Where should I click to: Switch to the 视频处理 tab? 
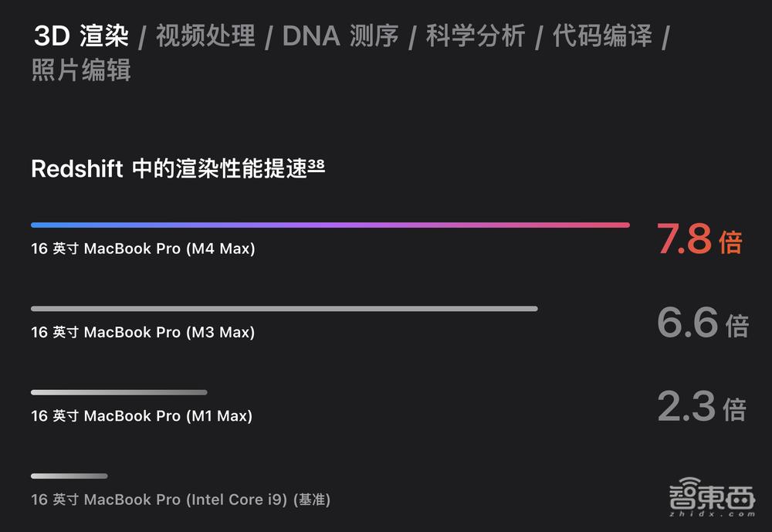pyautogui.click(x=205, y=36)
